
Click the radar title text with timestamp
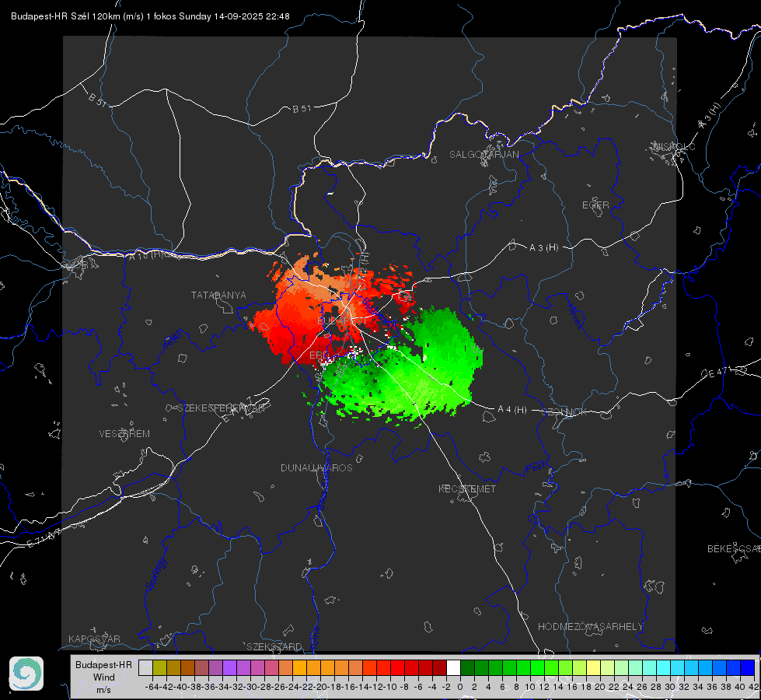click(150, 16)
